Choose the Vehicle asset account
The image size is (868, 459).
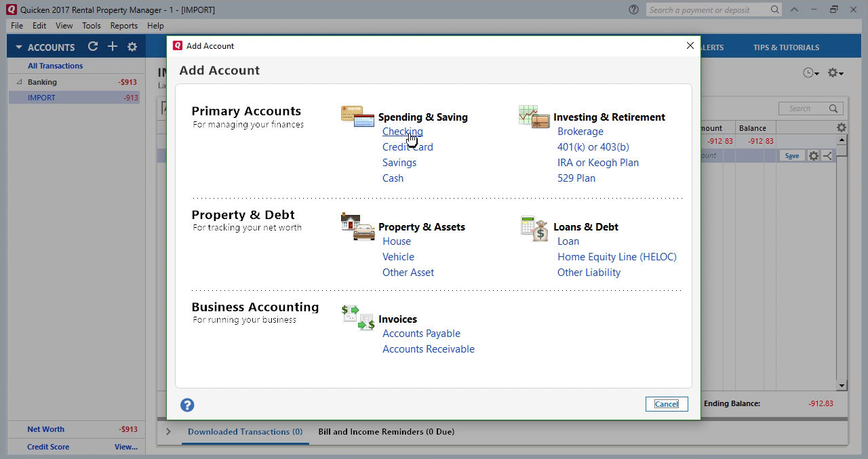[398, 257]
